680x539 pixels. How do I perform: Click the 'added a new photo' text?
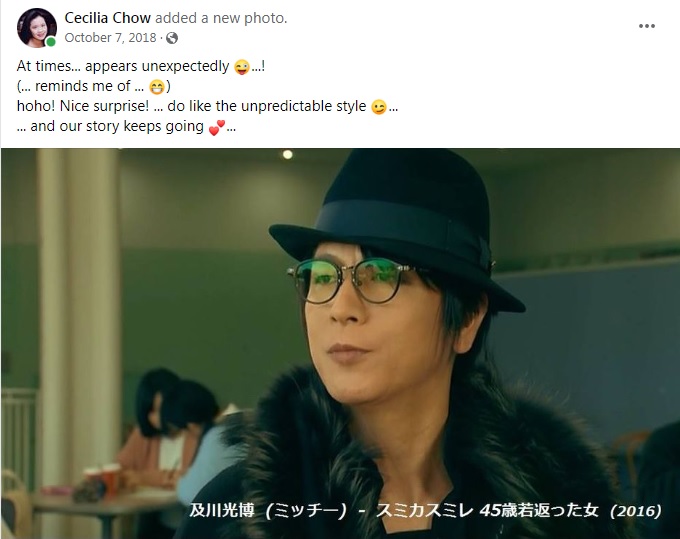click(221, 18)
